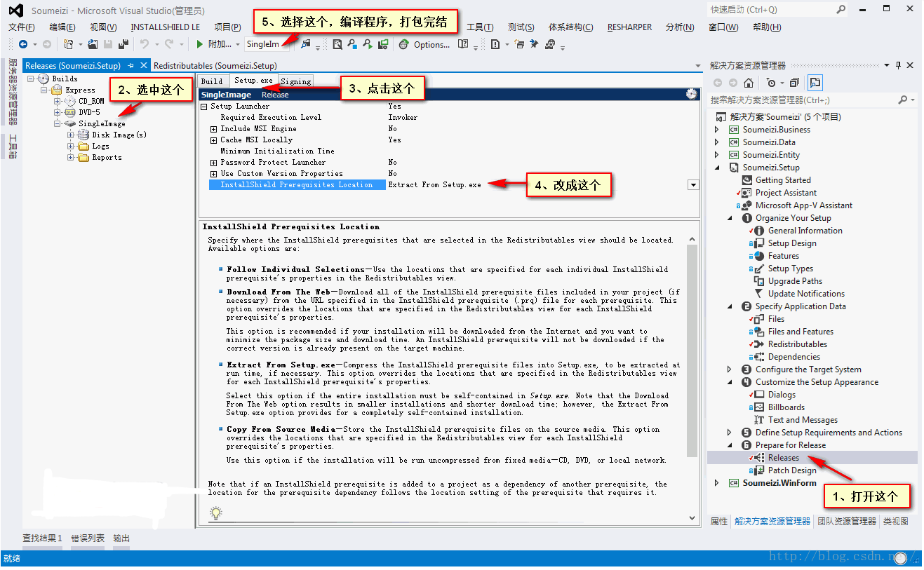924x570 pixels.
Task: Click Collapse All icon in Solution Explorer
Action: click(794, 83)
